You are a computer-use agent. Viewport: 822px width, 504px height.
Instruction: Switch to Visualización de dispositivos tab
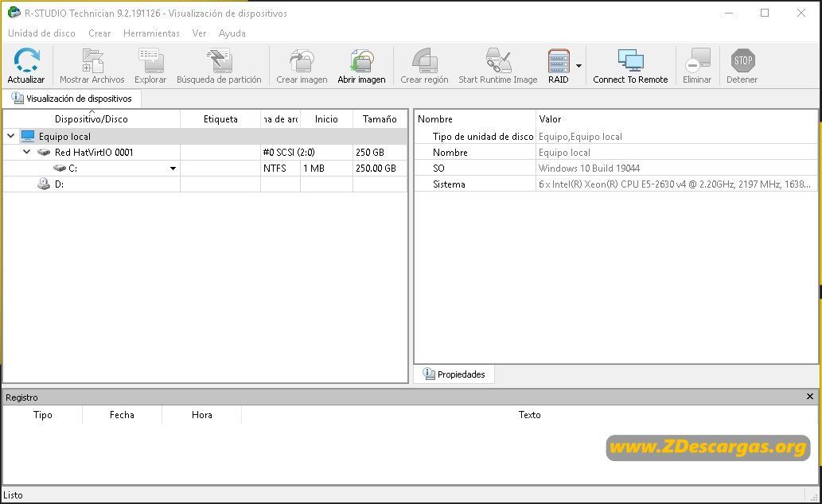pos(72,99)
